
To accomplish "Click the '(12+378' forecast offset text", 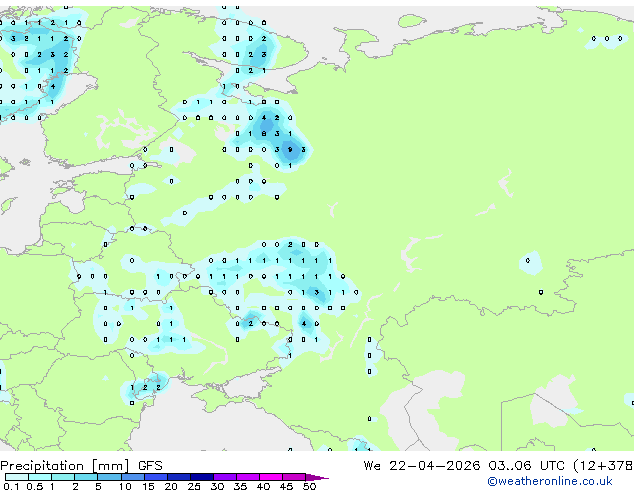I will tap(603, 466).
